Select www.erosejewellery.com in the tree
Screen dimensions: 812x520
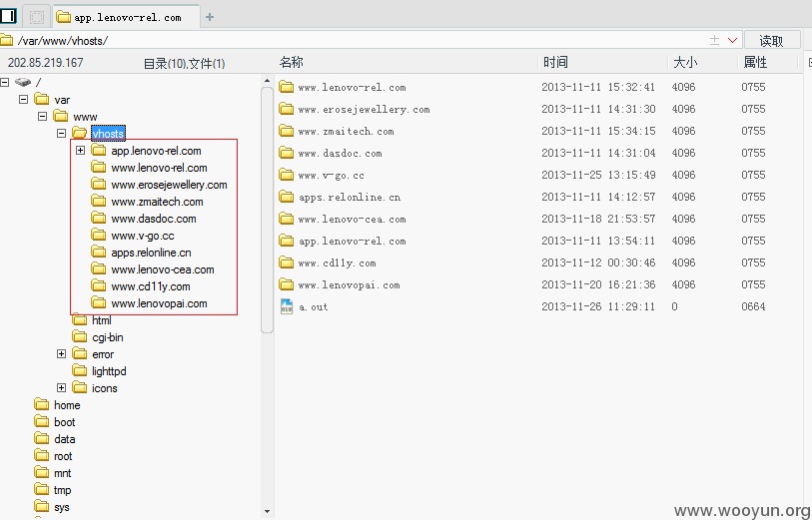[x=169, y=185]
